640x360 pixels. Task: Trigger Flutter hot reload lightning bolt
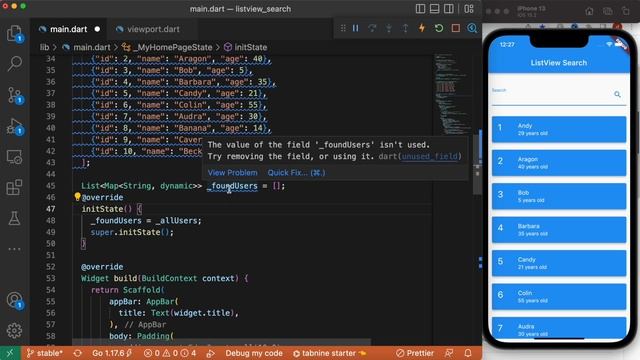(422, 28)
